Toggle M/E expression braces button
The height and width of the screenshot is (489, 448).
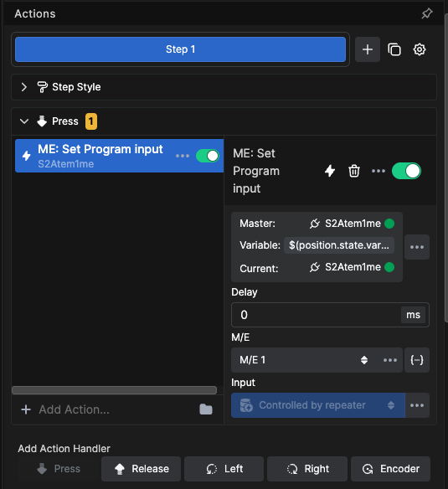tap(417, 360)
